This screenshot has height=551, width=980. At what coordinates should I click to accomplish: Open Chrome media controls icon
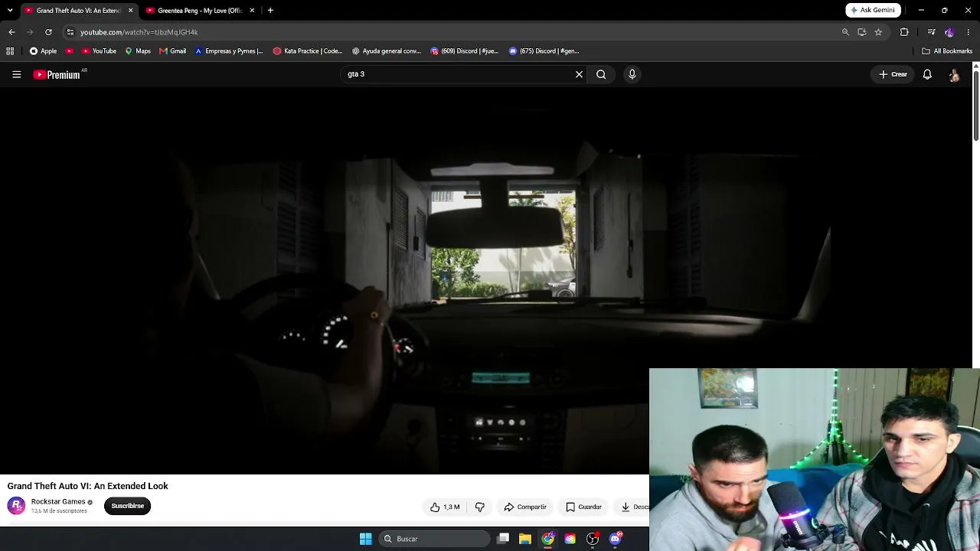pos(931,32)
